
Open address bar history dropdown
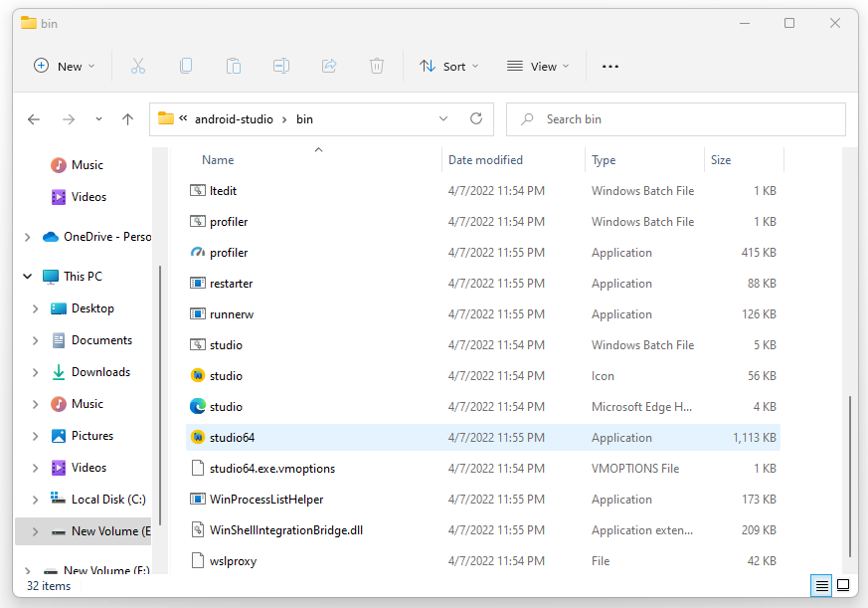pyautogui.click(x=443, y=118)
